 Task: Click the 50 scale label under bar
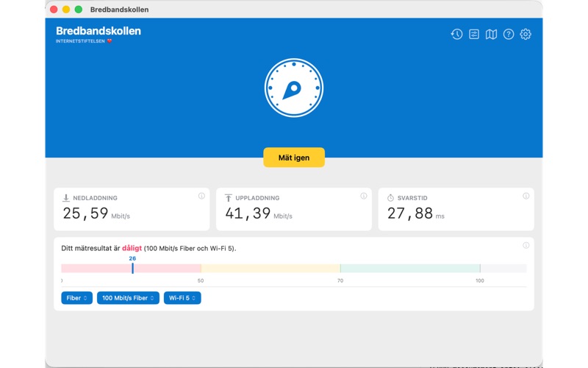click(201, 280)
